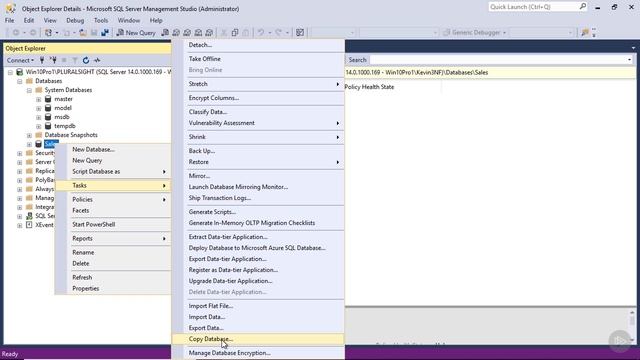Expand the Database Snapshots node
The image size is (640, 360).
point(29,135)
